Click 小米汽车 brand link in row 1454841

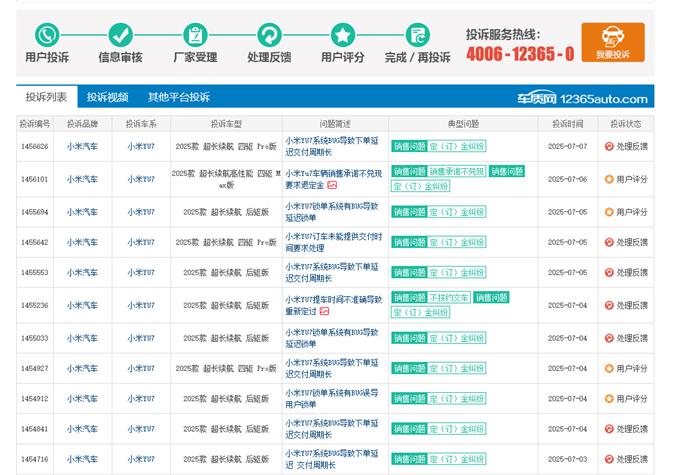(x=82, y=429)
